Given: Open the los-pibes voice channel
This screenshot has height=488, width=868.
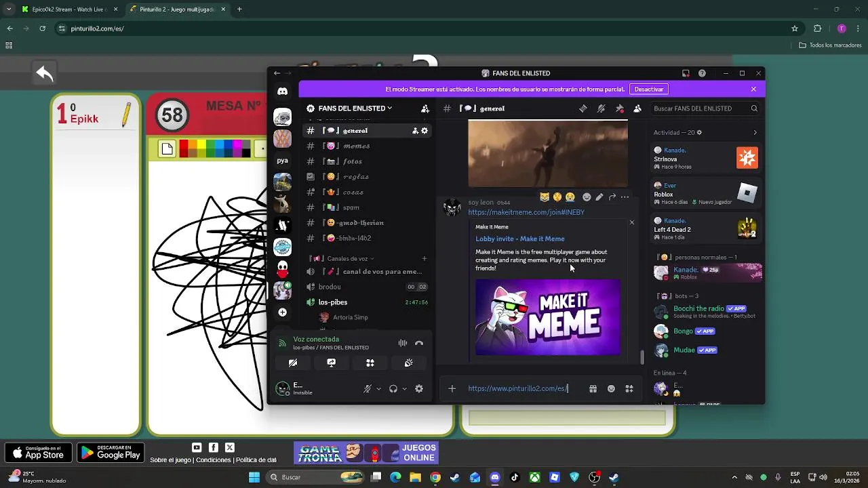Looking at the screenshot, I should 367,302.
